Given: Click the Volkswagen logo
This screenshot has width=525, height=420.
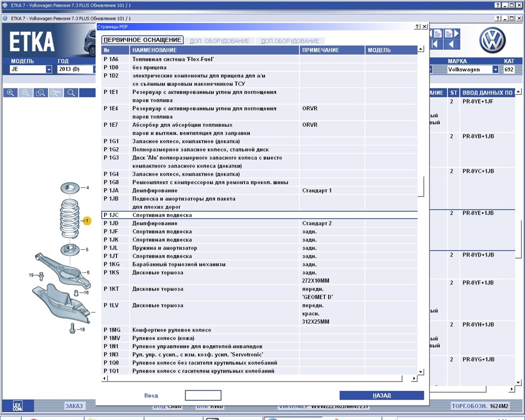Looking at the screenshot, I should [x=492, y=40].
